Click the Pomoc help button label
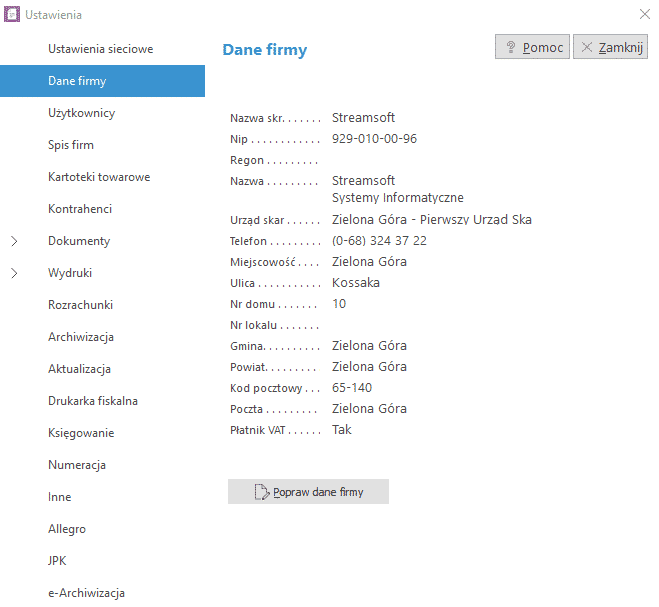Image resolution: width=659 pixels, height=607 pixels. click(543, 48)
